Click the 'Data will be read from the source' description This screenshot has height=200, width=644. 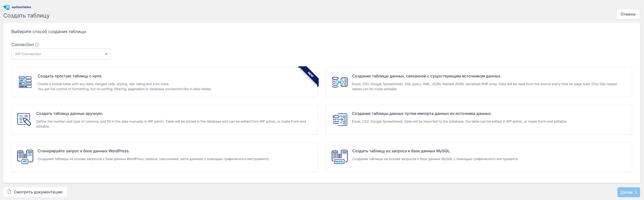click(485, 87)
